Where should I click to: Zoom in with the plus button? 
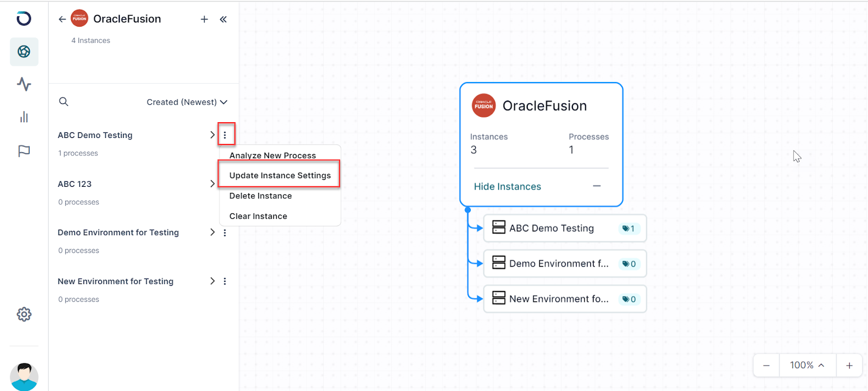click(x=850, y=365)
